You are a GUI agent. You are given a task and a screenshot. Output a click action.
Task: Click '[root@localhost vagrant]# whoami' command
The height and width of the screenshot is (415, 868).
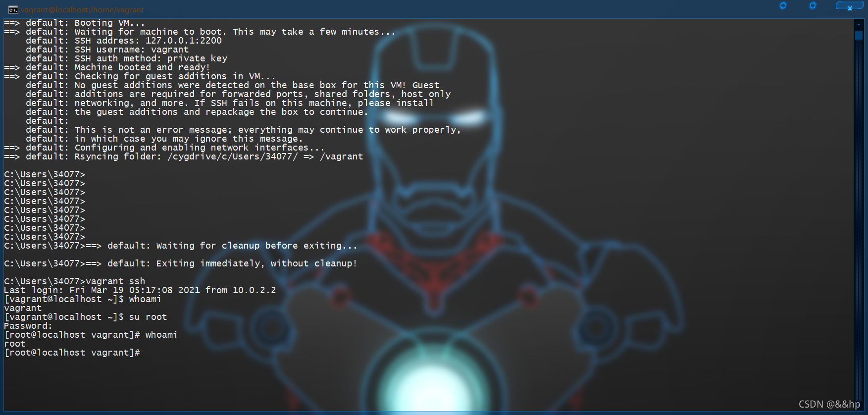click(x=91, y=335)
